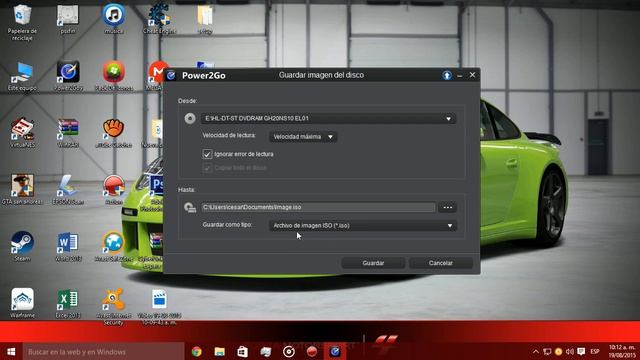Open the source drive E: dropdown
Screen dimensions: 640x360
tap(328, 118)
